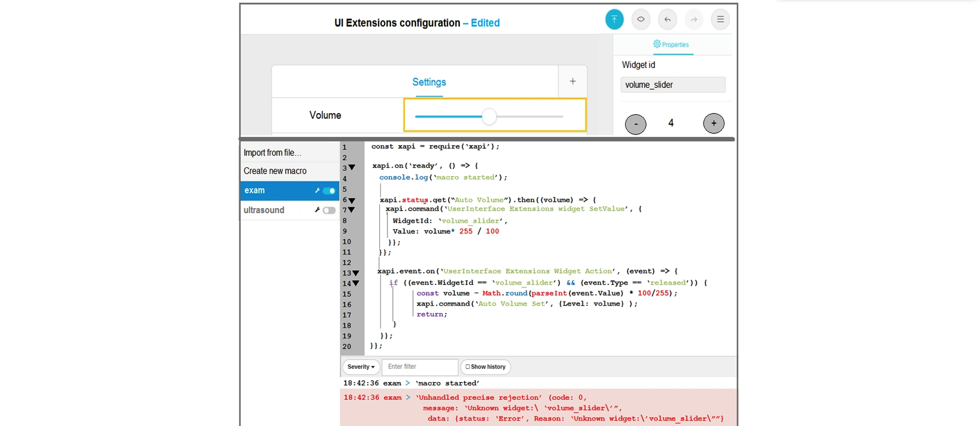Screen dimensions: 980x426
Task: Click the WidgetId 'volume_slider' line 8
Action: pos(450,221)
